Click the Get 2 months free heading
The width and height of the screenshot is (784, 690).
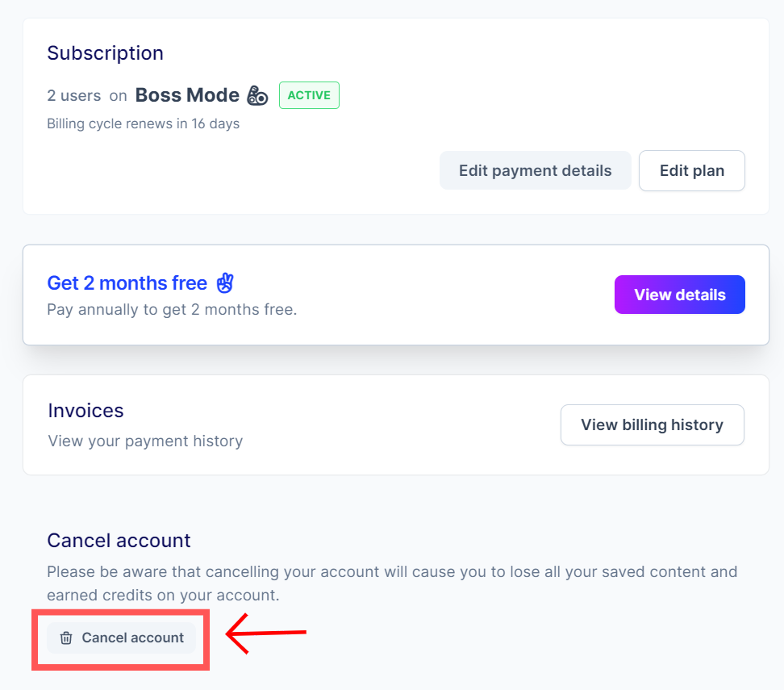pyautogui.click(x=127, y=283)
